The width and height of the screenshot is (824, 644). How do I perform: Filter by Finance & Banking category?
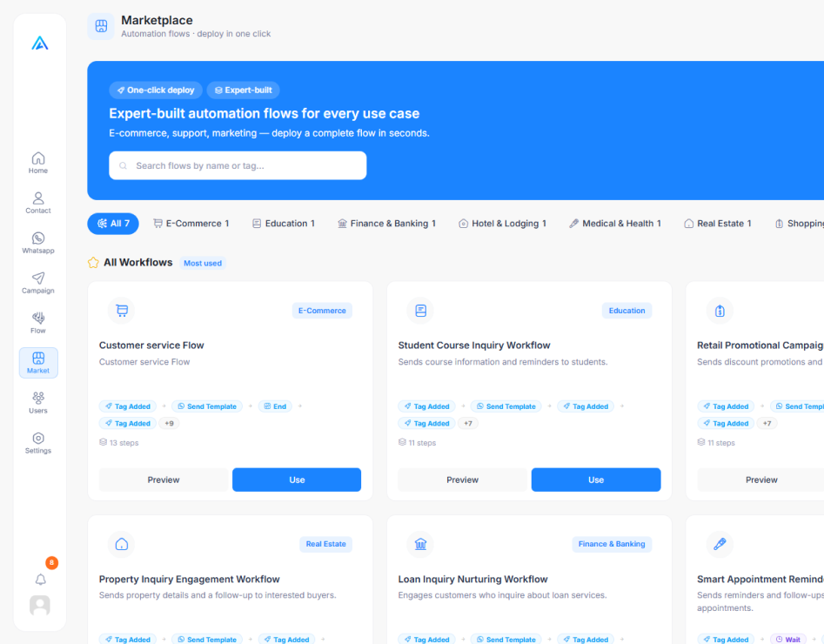pos(386,224)
